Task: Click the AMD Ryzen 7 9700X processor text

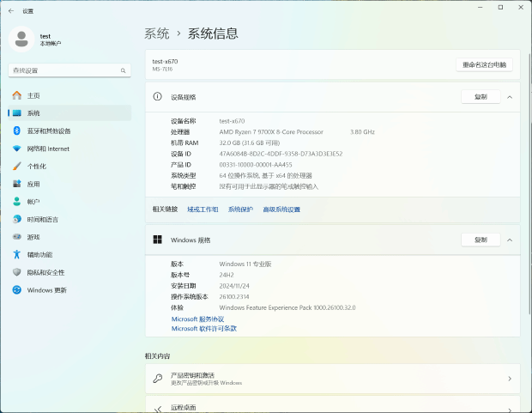Action: pyautogui.click(x=271, y=131)
